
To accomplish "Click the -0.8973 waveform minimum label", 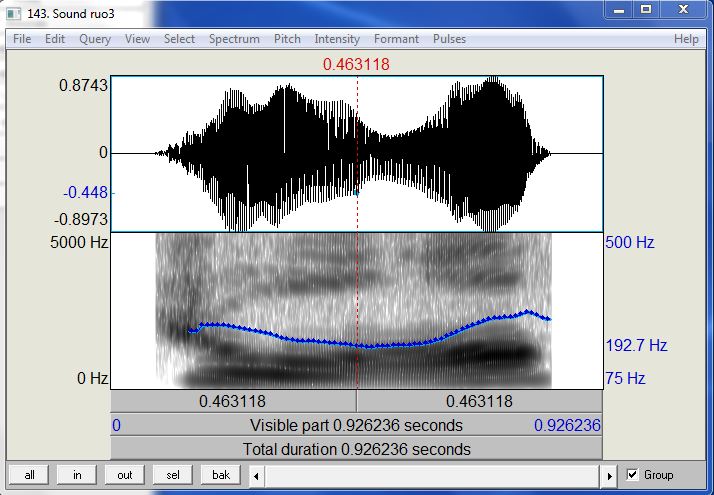I will click(81, 219).
